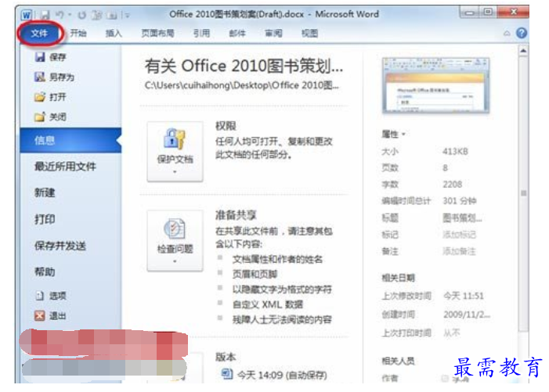
Task: Switch to the 页面布局 ribbon tab
Action: (x=157, y=33)
